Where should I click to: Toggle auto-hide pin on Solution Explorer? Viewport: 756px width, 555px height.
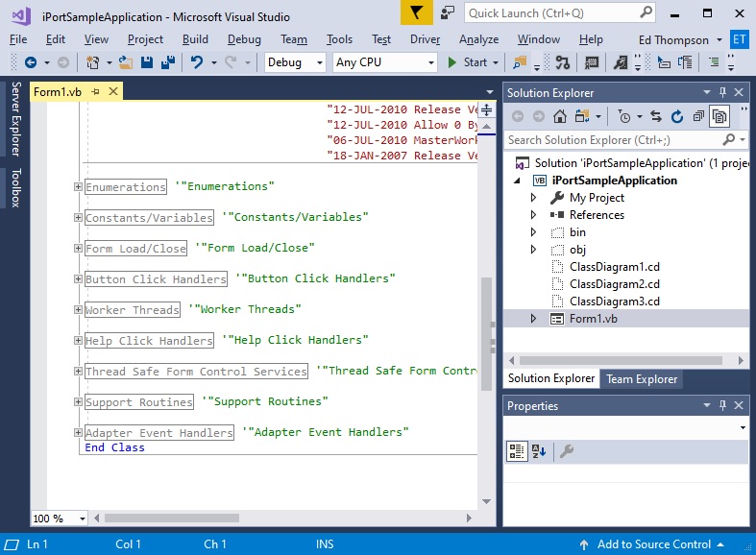point(722,92)
